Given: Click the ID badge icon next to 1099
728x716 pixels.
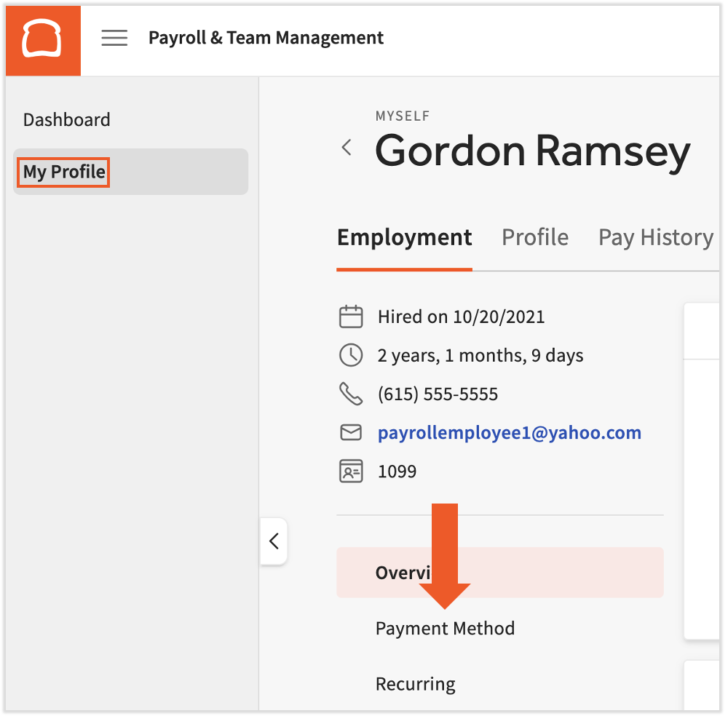Looking at the screenshot, I should [351, 471].
